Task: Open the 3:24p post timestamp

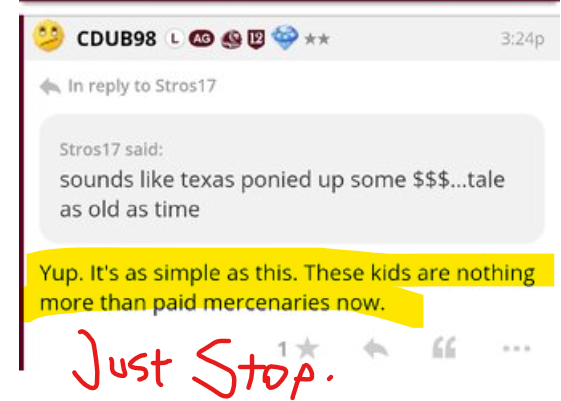Action: coord(522,39)
